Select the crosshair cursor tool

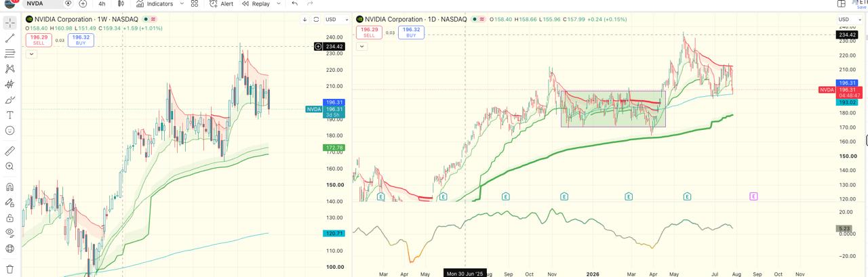click(10, 23)
